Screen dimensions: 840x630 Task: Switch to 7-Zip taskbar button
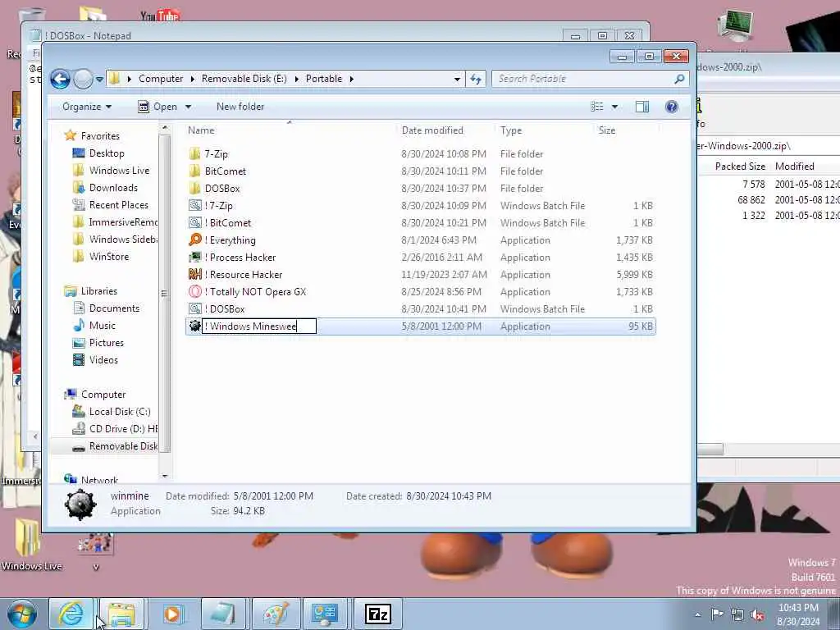tap(377, 614)
